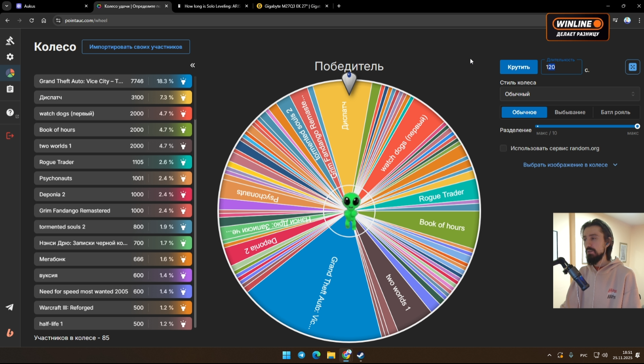Click crown icon in Grand Theft Auto row
The width and height of the screenshot is (644, 364).
[183, 81]
